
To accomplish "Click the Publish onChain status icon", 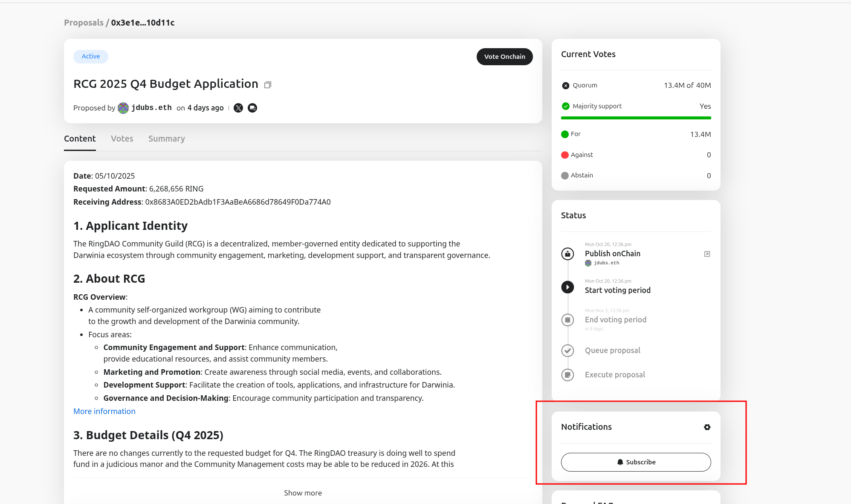I will [567, 254].
